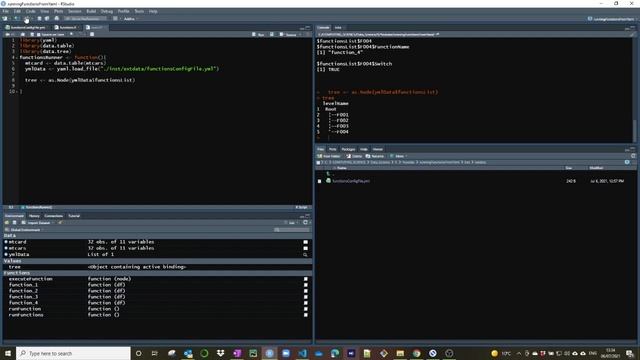
Task: Switch to the functions.R editor tab
Action: (67, 27)
